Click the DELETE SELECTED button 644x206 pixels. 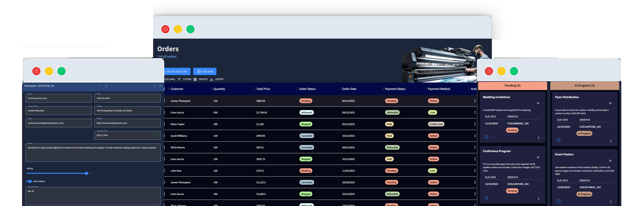177,71
